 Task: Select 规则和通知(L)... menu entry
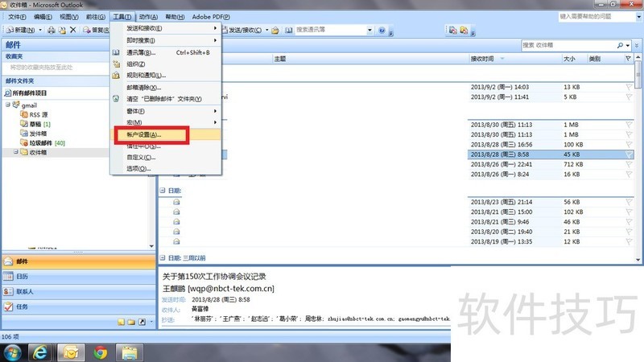[166, 75]
